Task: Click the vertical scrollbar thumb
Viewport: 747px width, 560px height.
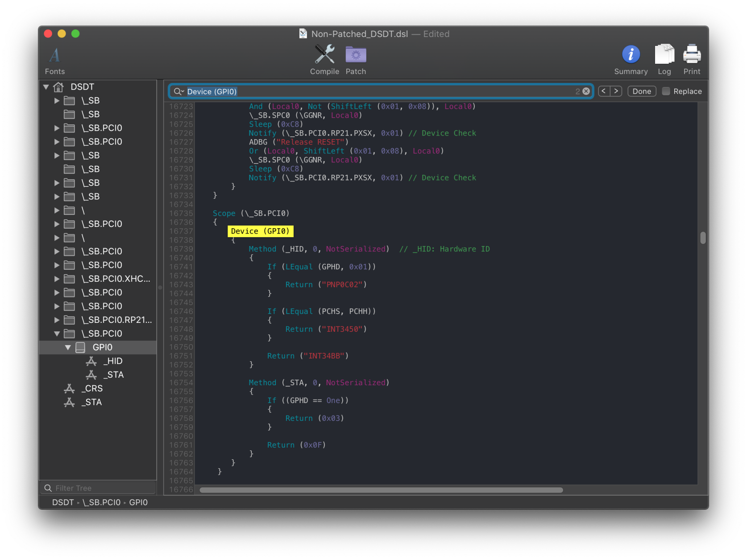Action: (703, 238)
